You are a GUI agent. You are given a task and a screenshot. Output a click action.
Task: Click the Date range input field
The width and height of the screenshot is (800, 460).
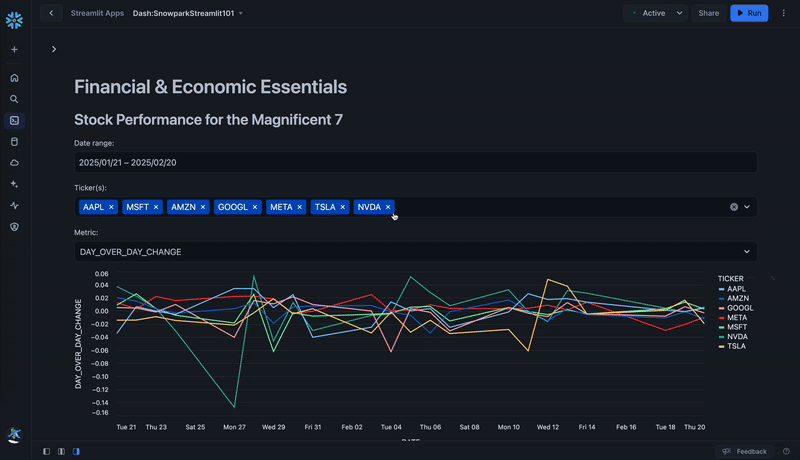click(x=415, y=162)
